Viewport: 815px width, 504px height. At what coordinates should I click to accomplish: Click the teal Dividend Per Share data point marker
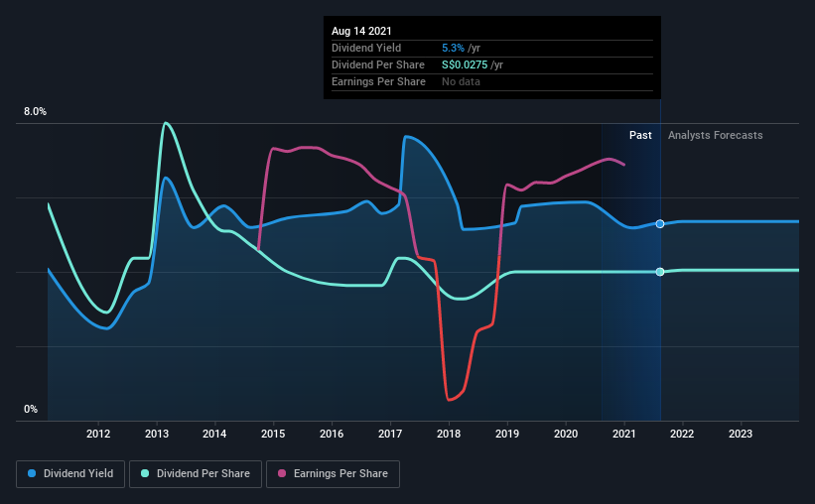tap(659, 272)
